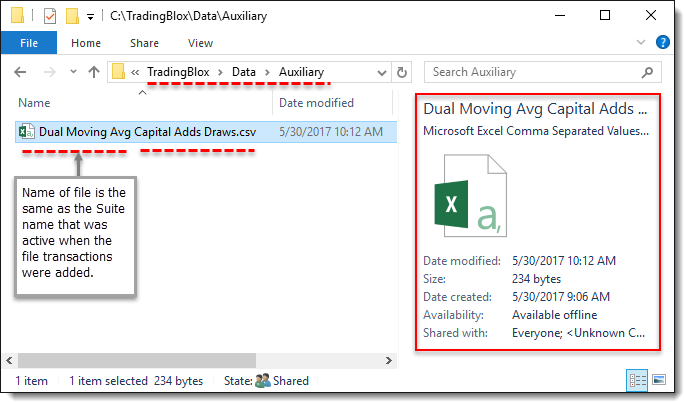This screenshot has height=402, width=684.
Task: Navigate up one folder level
Action: (94, 72)
